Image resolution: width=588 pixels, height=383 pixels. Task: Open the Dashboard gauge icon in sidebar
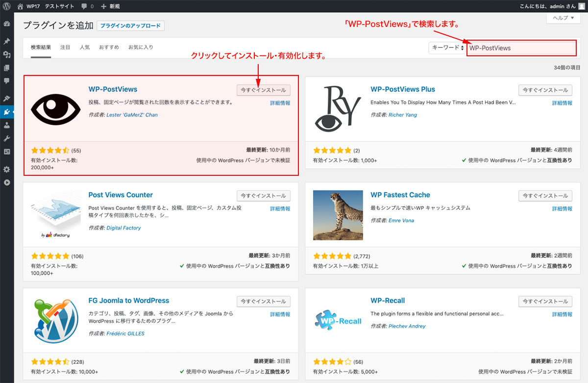click(7, 24)
